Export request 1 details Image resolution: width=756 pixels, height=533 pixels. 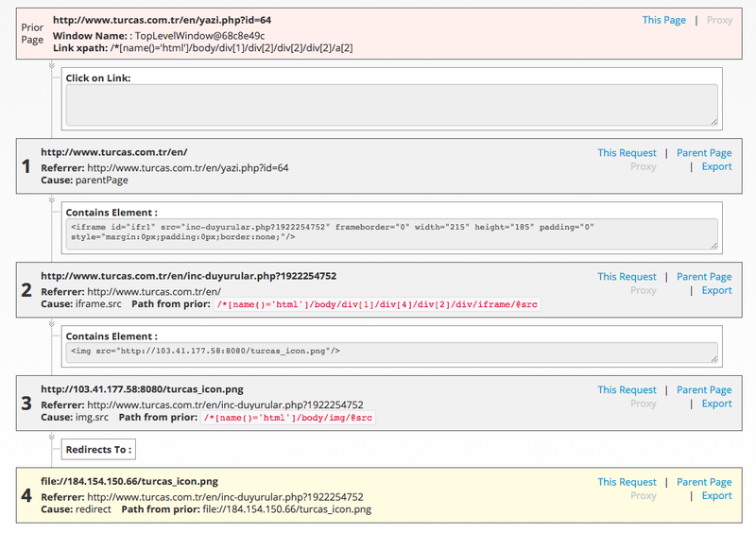pyautogui.click(x=716, y=166)
